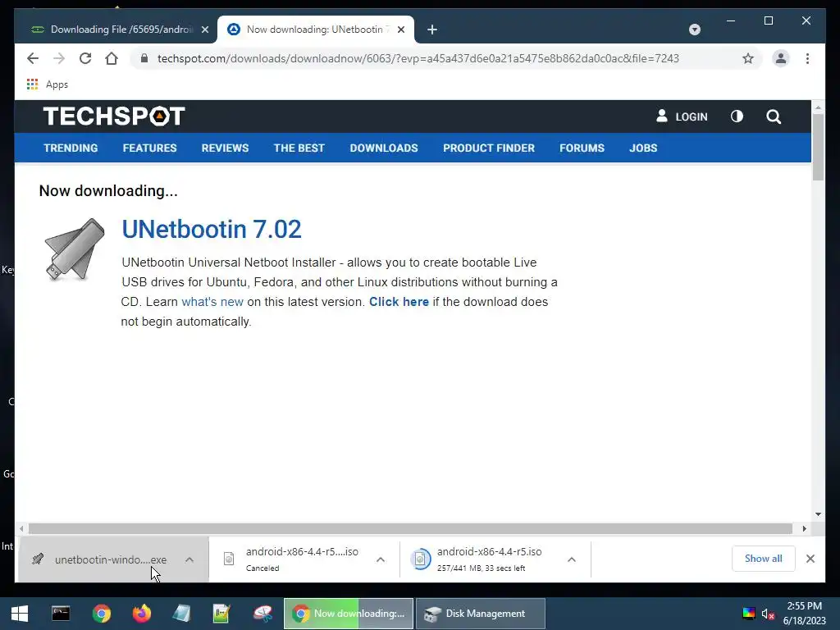
Task: Launch Chrome from the taskbar pinned icon
Action: click(101, 614)
